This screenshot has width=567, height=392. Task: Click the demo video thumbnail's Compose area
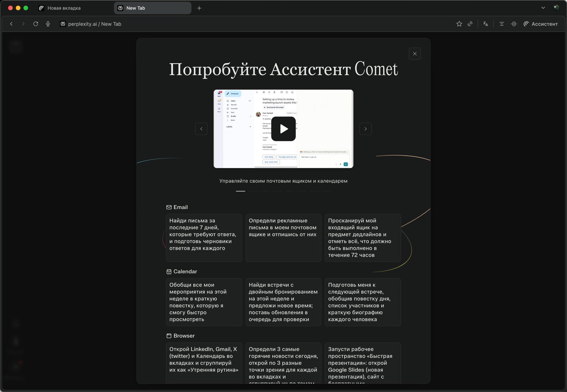coord(233,93)
